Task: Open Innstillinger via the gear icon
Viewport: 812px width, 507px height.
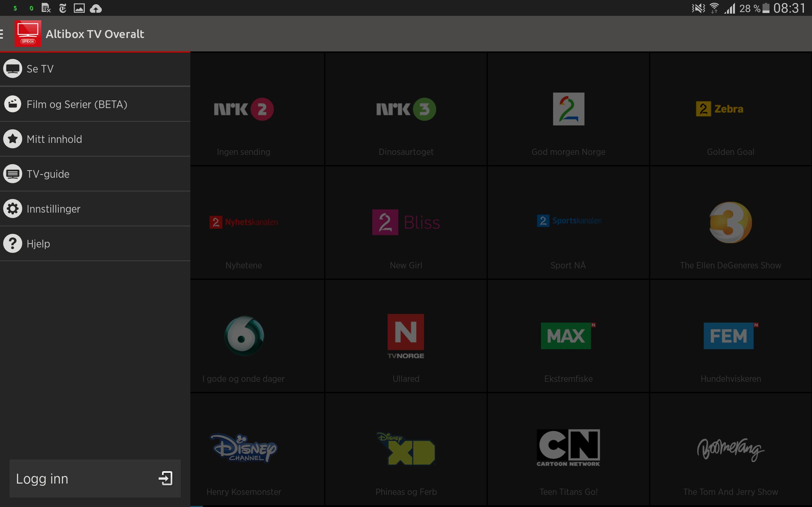Action: (13, 209)
